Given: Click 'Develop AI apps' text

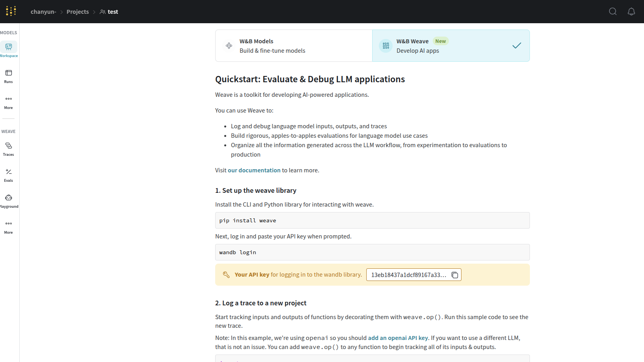Looking at the screenshot, I should click(x=418, y=51).
